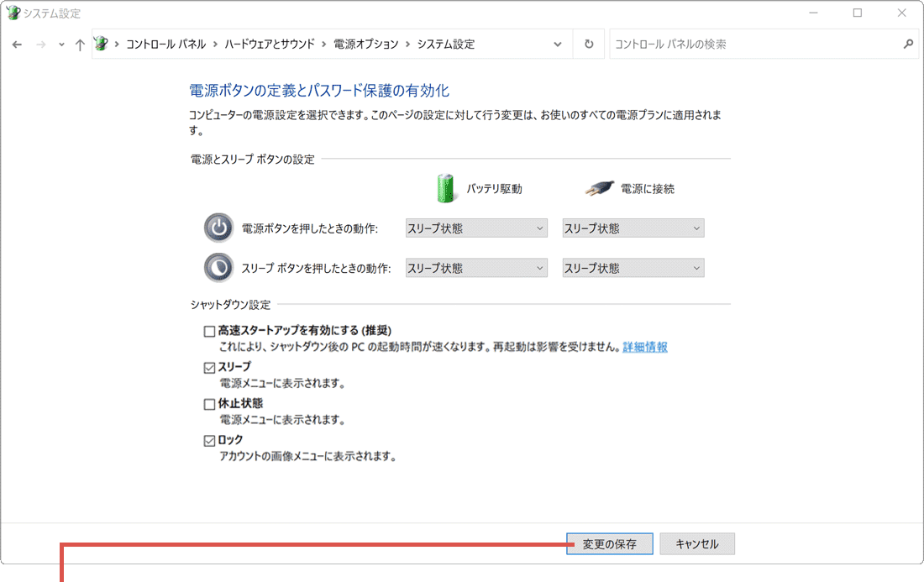Click the battery icon for バッテリ駆動
This screenshot has width=924, height=582.
(446, 188)
